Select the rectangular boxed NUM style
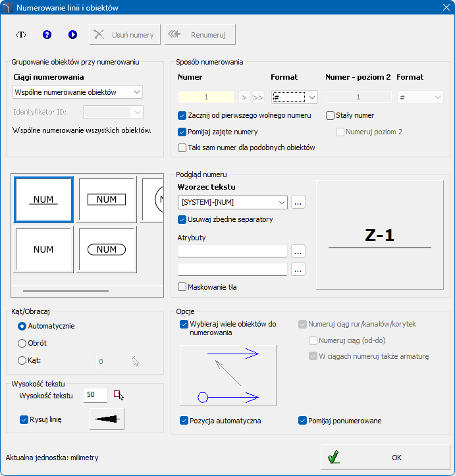Screen dimensions: 455x476 pyautogui.click(x=107, y=199)
